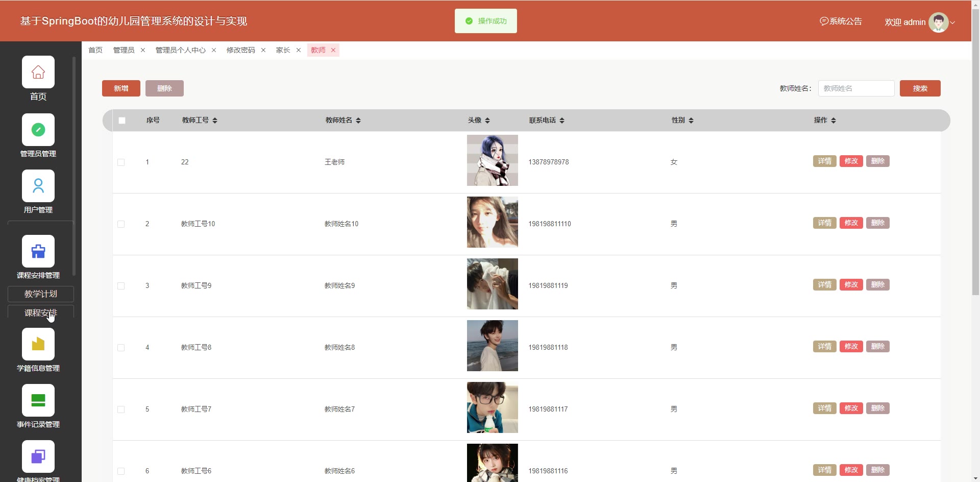980x482 pixels.
Task: Sort by 性别 column
Action: pyautogui.click(x=691, y=120)
